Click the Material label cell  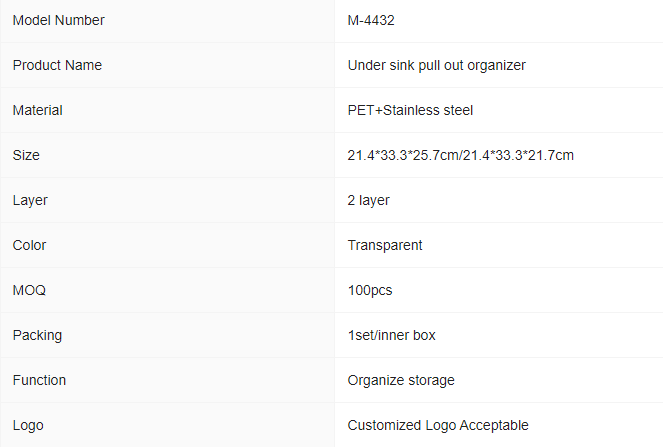tap(167, 110)
